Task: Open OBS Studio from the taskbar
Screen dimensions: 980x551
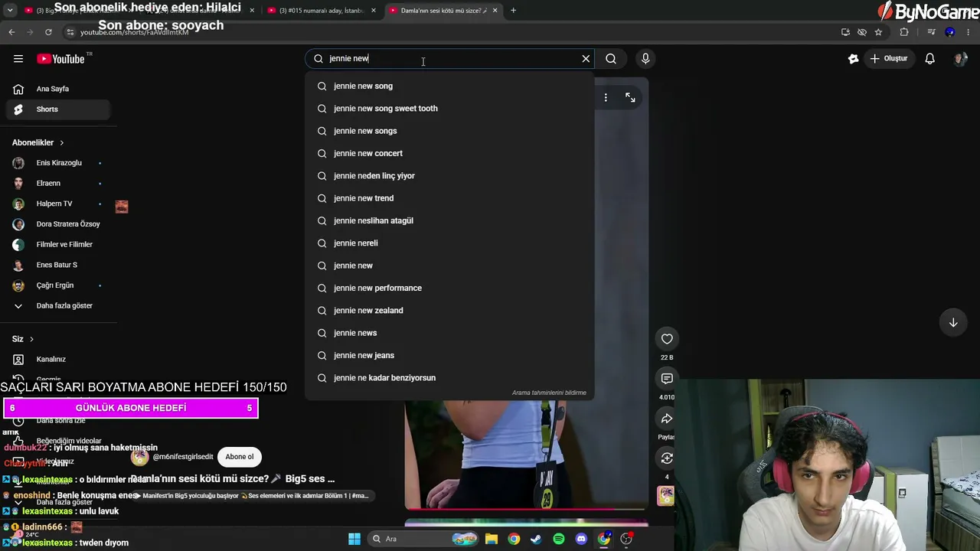Action: point(626,539)
